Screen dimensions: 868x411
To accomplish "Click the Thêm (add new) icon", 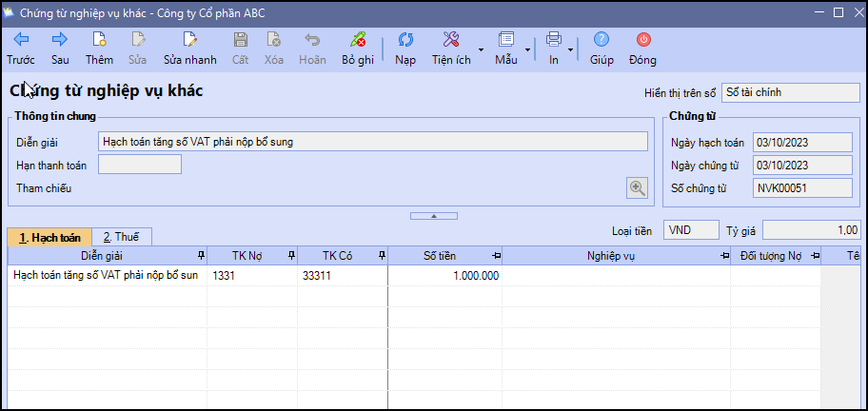I will 99,40.
